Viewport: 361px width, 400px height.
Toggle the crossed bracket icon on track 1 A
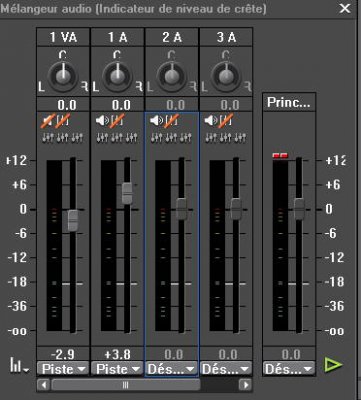tap(117, 121)
